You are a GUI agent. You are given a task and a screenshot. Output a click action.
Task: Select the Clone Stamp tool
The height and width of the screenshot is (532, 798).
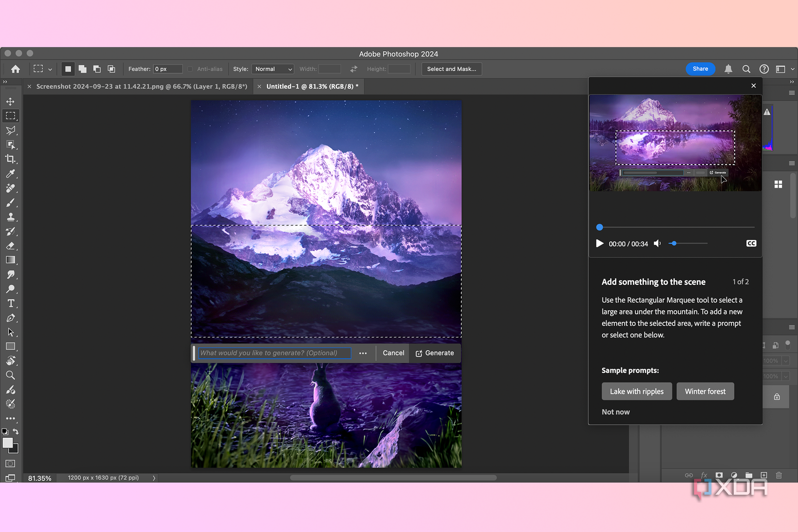tap(11, 217)
